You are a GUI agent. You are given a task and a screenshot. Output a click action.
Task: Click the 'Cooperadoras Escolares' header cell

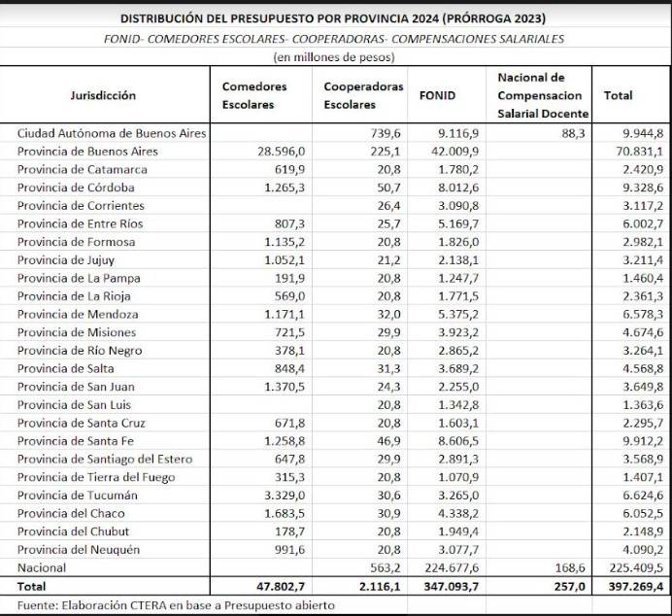click(362, 95)
